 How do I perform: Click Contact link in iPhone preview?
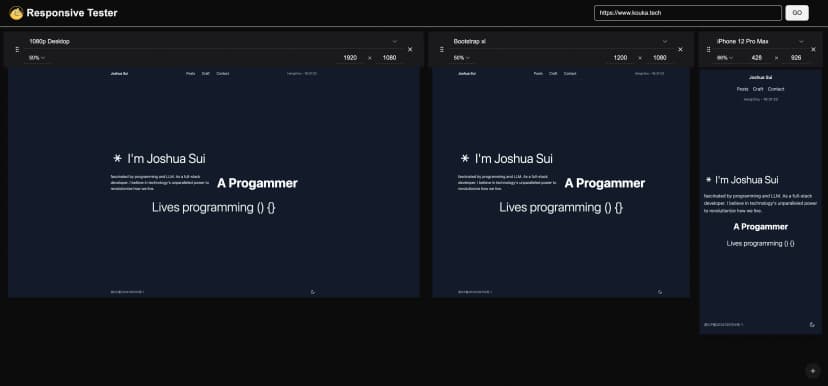(x=776, y=89)
